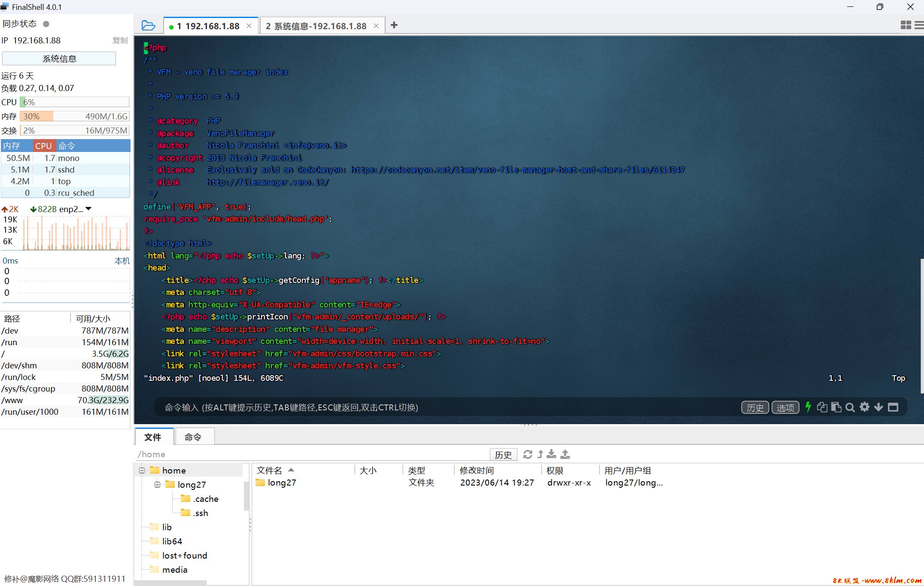
Task: Select lost+found folder in tree
Action: pos(179,556)
